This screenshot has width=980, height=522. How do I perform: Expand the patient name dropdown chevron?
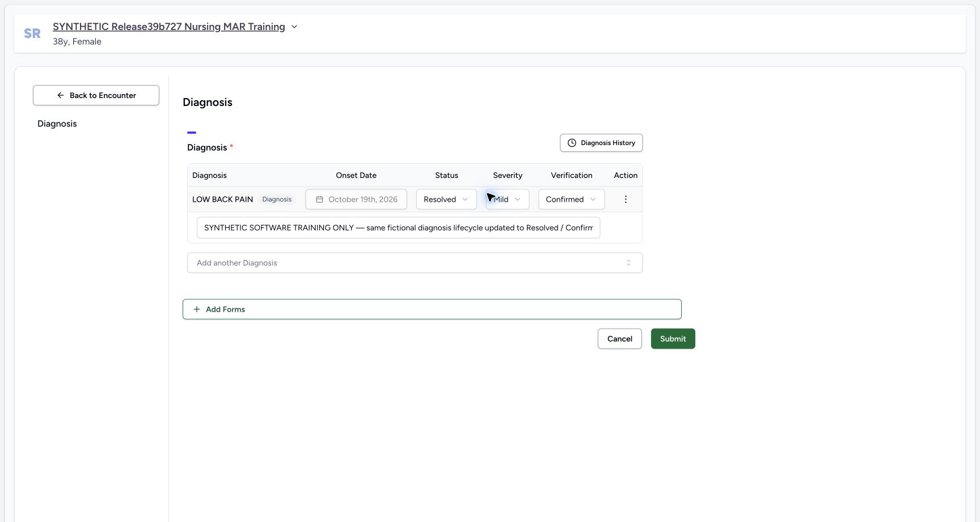click(294, 27)
